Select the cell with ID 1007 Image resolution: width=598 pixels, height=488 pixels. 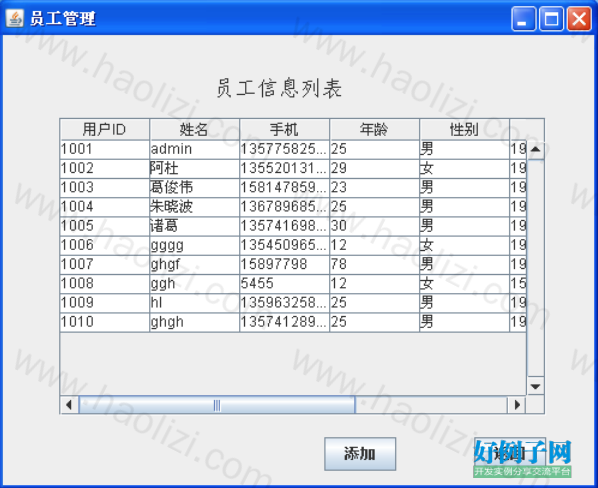(104, 265)
